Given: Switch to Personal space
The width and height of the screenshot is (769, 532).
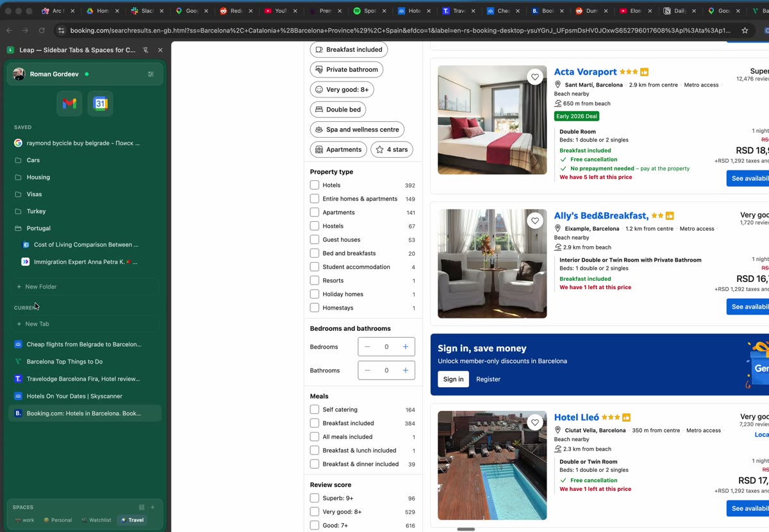Looking at the screenshot, I should click(x=58, y=520).
